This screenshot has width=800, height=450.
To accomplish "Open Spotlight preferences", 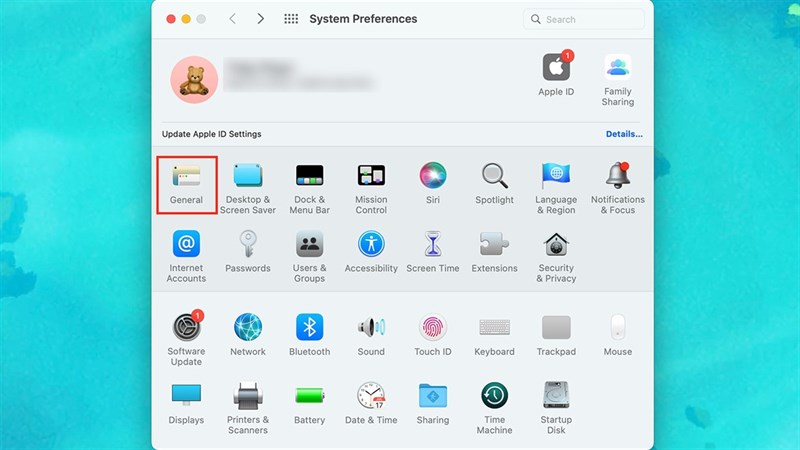I will [494, 183].
